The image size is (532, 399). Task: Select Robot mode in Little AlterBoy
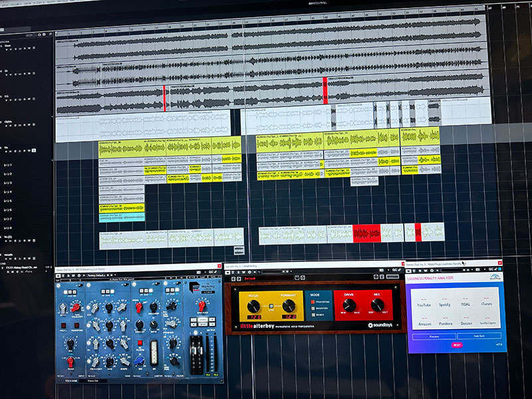(x=313, y=315)
